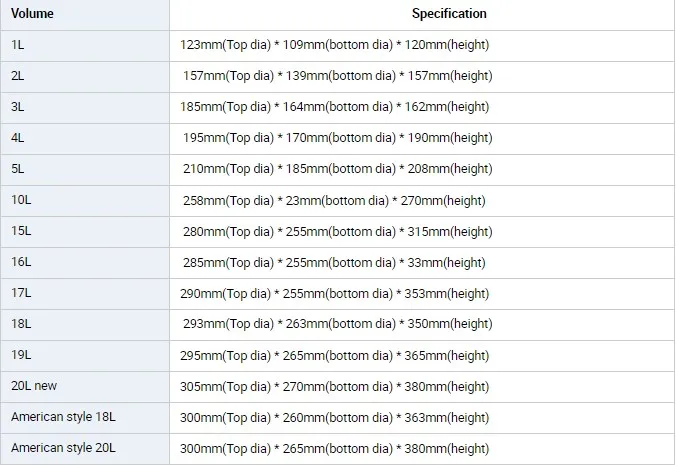Select the 1L volume cell
Viewport: 676px width, 465px height.
(18, 45)
